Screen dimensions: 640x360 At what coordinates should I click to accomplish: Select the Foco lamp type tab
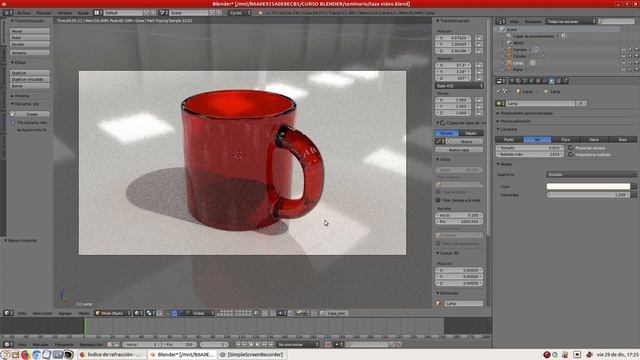coord(565,140)
